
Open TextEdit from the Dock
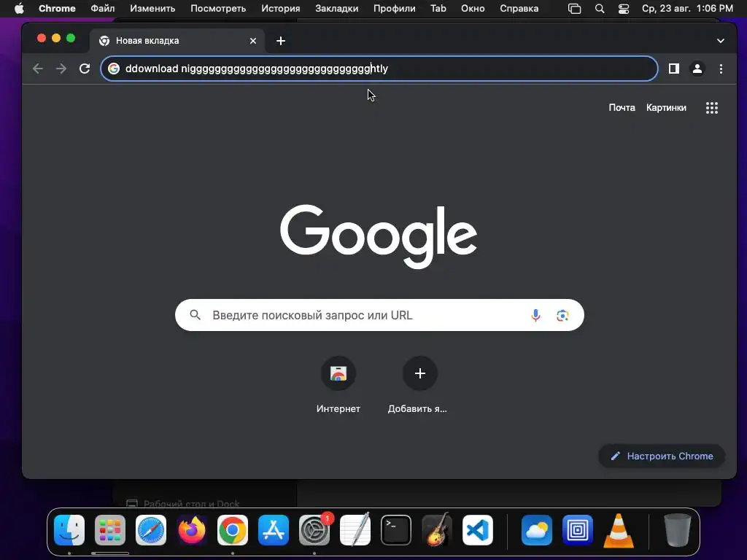click(x=355, y=530)
